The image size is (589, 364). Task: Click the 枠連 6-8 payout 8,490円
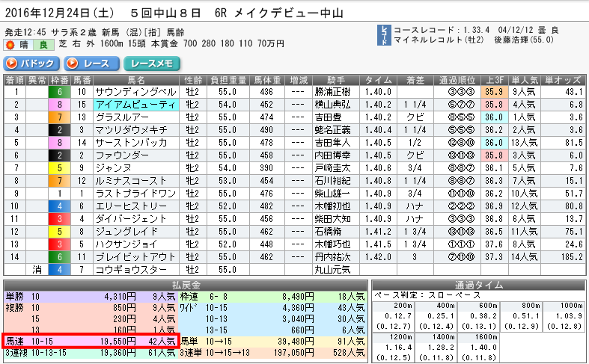point(298,297)
